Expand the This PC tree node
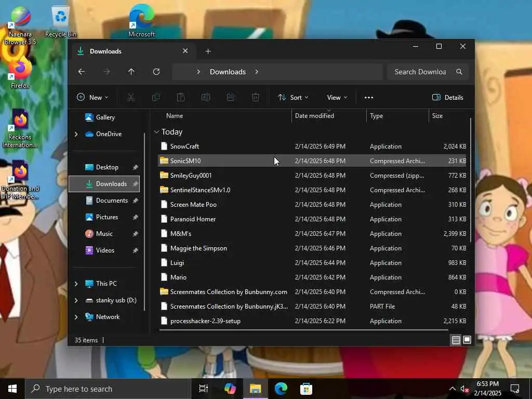This screenshot has width=532, height=399. pyautogui.click(x=76, y=284)
